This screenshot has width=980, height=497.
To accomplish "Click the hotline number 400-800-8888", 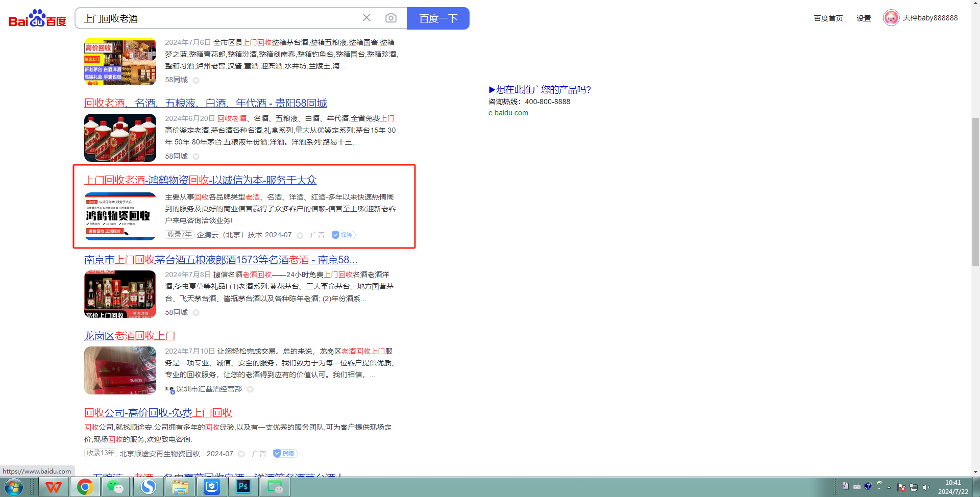I will (548, 102).
